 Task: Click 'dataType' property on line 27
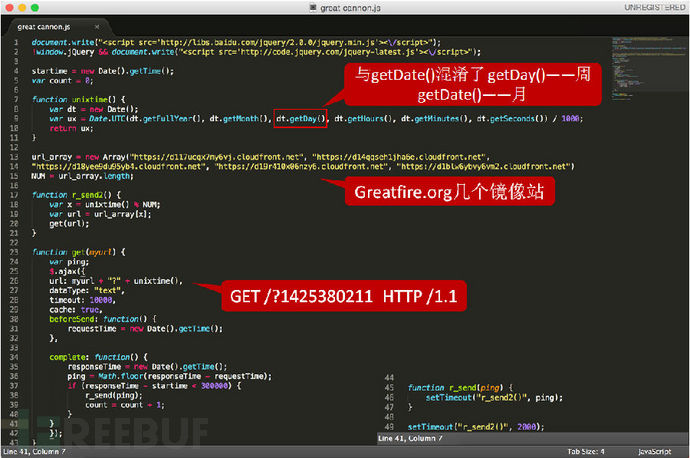point(67,290)
